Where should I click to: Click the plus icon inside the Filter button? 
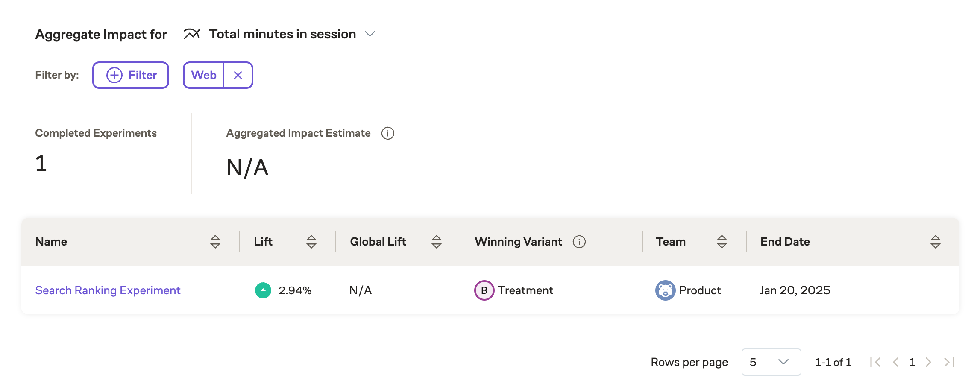tap(114, 75)
